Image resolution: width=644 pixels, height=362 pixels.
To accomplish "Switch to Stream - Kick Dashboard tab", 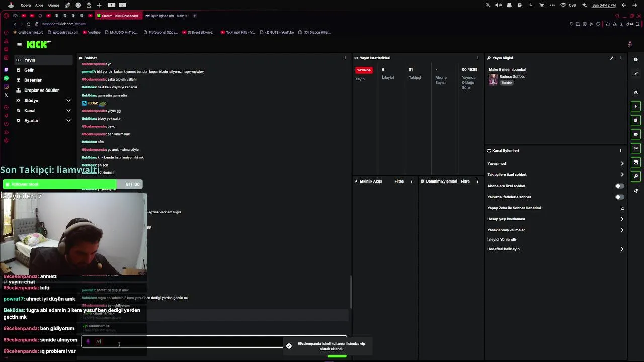I will point(118,16).
